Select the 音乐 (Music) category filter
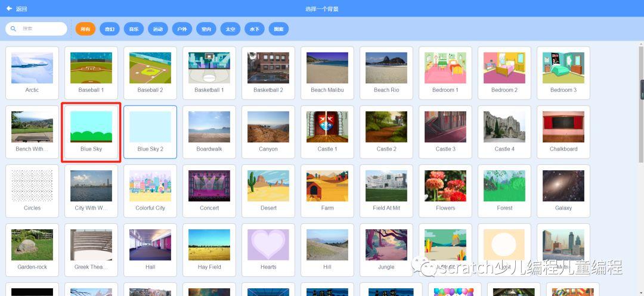Screen dimensions: 644x296 [x=134, y=29]
